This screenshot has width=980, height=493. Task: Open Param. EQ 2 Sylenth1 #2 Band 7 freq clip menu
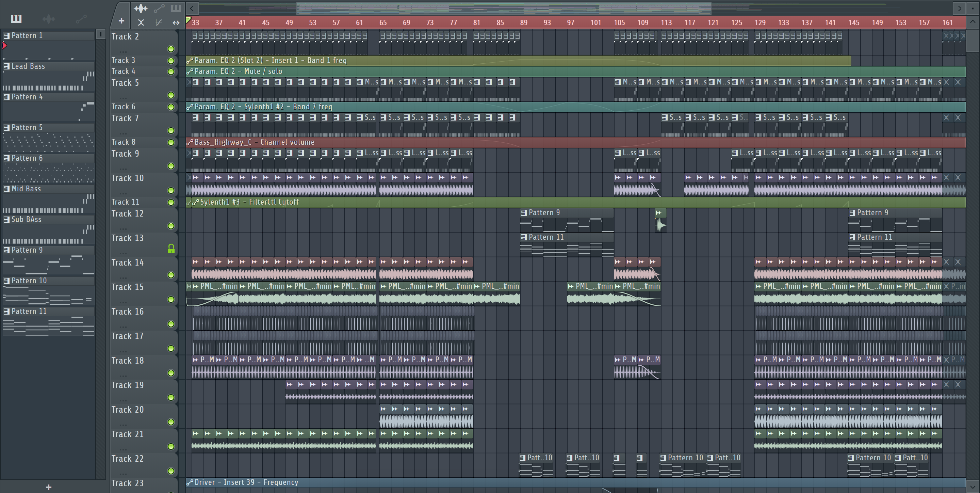click(190, 107)
